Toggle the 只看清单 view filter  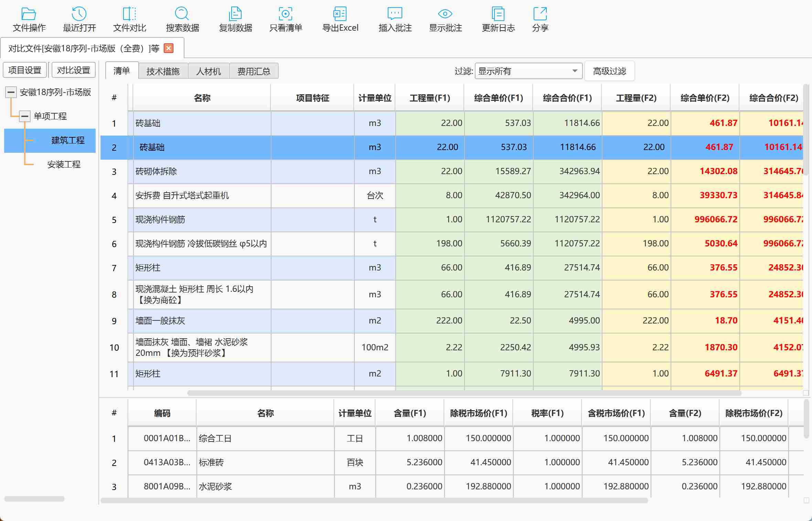coord(286,20)
